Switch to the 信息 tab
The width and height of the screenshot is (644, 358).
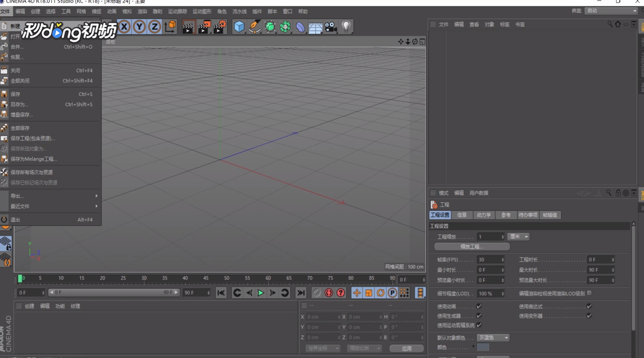[x=462, y=215]
